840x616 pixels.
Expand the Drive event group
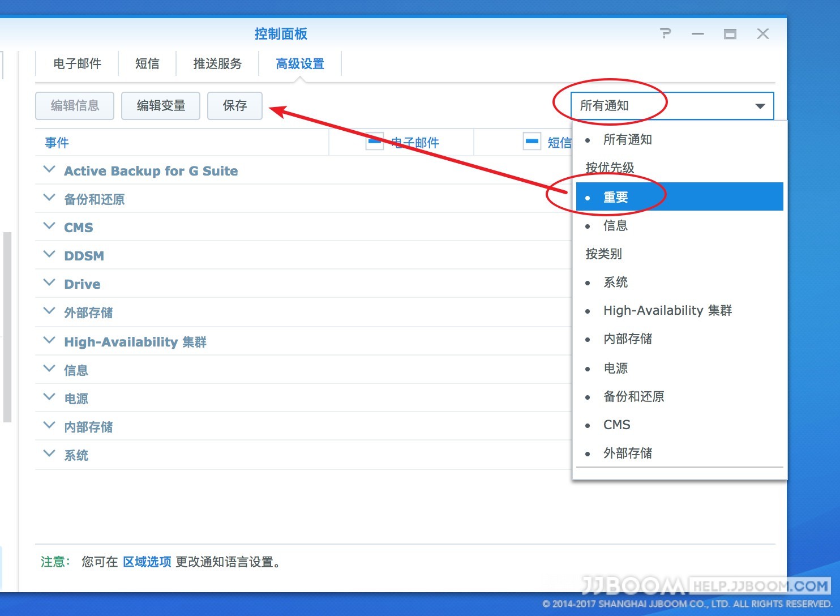(x=49, y=283)
